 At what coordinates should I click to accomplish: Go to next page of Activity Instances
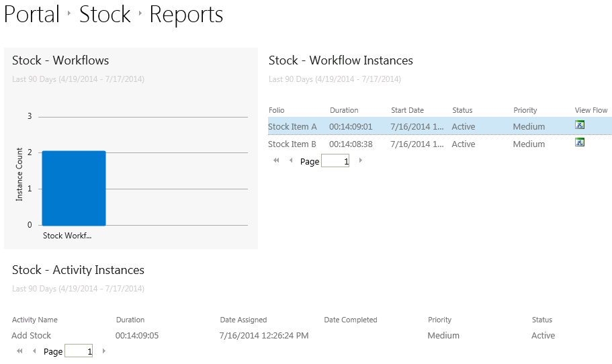click(x=104, y=351)
